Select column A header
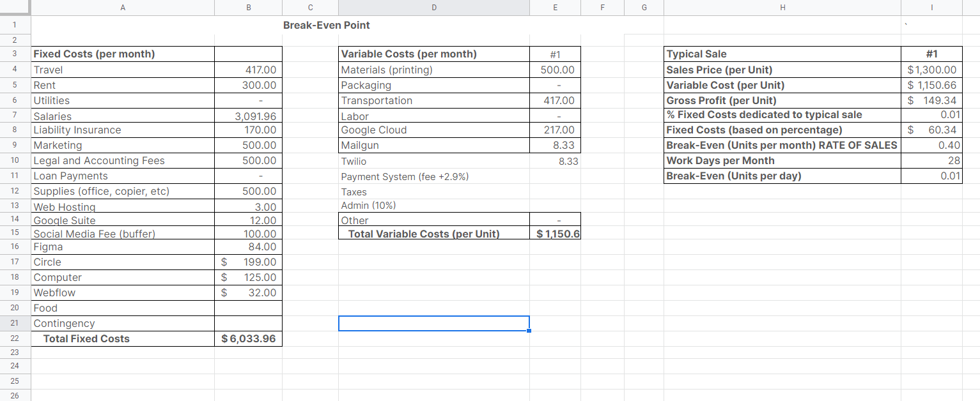This screenshot has height=401, width=980. coord(122,7)
